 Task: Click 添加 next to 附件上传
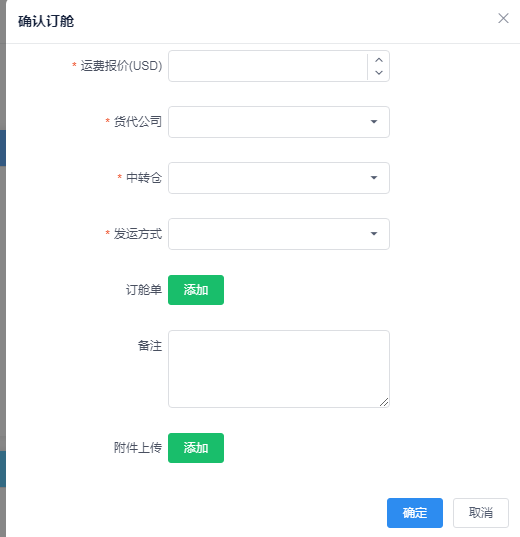pyautogui.click(x=196, y=448)
